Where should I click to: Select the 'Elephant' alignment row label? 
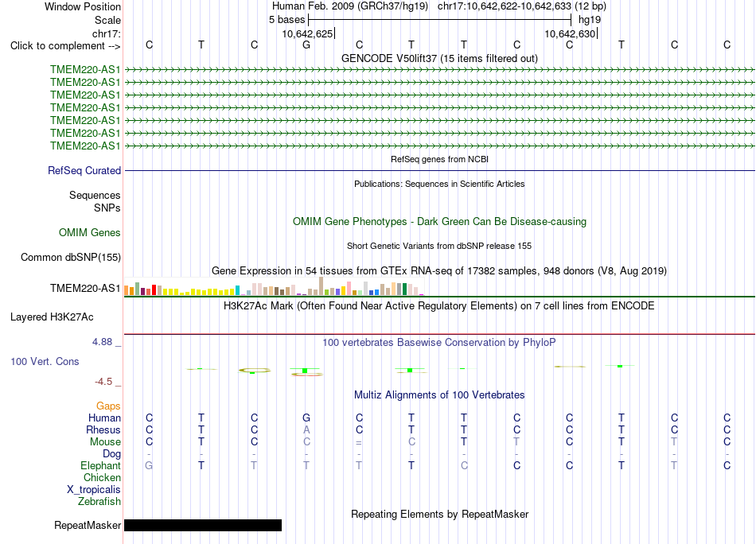100,465
